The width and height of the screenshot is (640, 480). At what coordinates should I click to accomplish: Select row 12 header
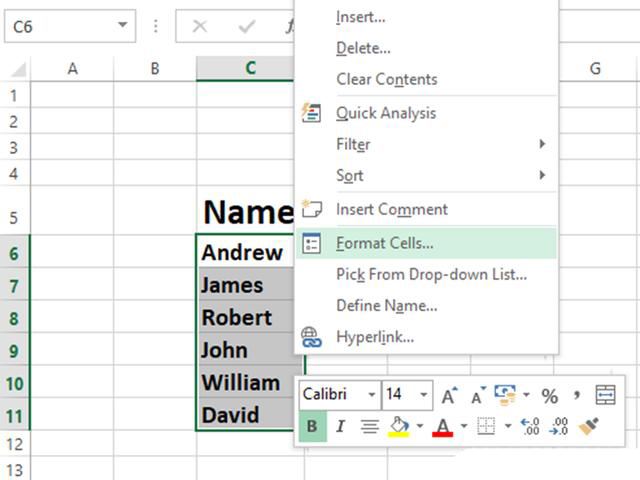14,444
